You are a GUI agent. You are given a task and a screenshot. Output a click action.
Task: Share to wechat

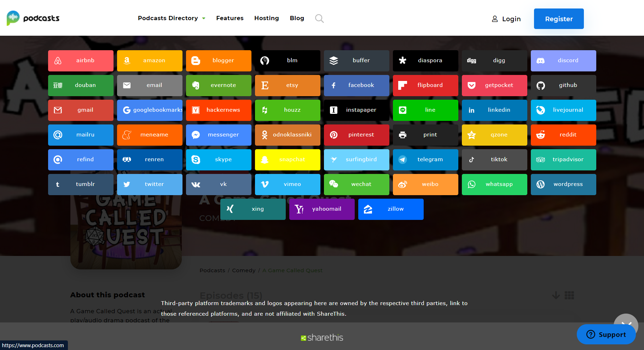click(356, 185)
